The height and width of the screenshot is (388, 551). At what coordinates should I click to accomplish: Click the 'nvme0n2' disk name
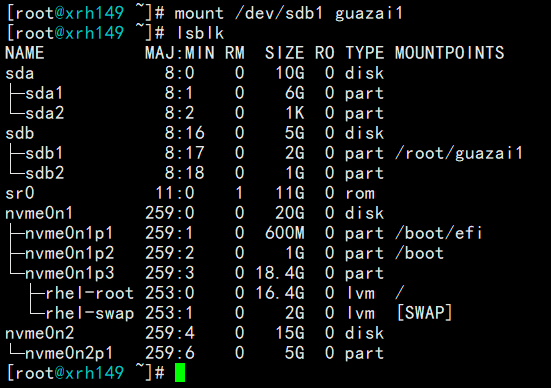(x=40, y=333)
